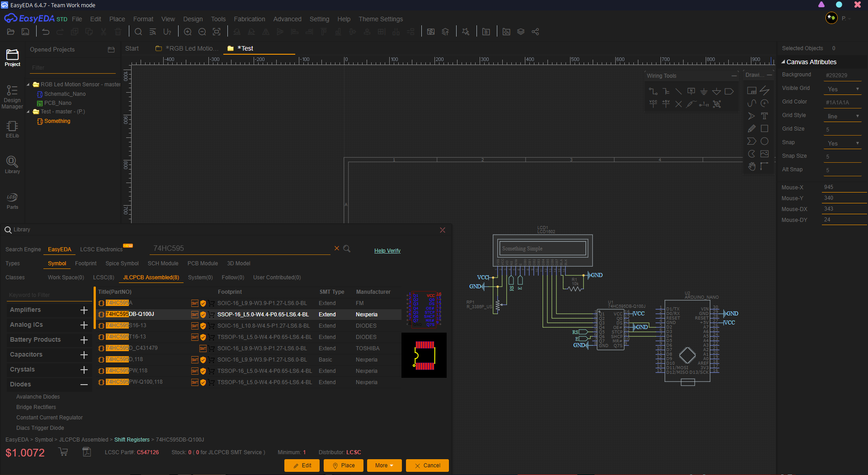Open the Design menu
The height and width of the screenshot is (475, 868).
coord(193,19)
